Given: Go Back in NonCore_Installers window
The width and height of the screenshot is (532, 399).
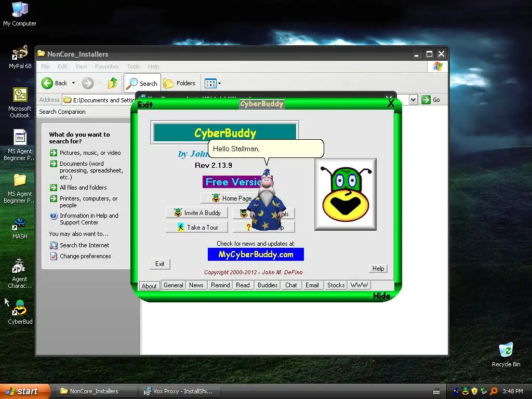Looking at the screenshot, I should [54, 83].
